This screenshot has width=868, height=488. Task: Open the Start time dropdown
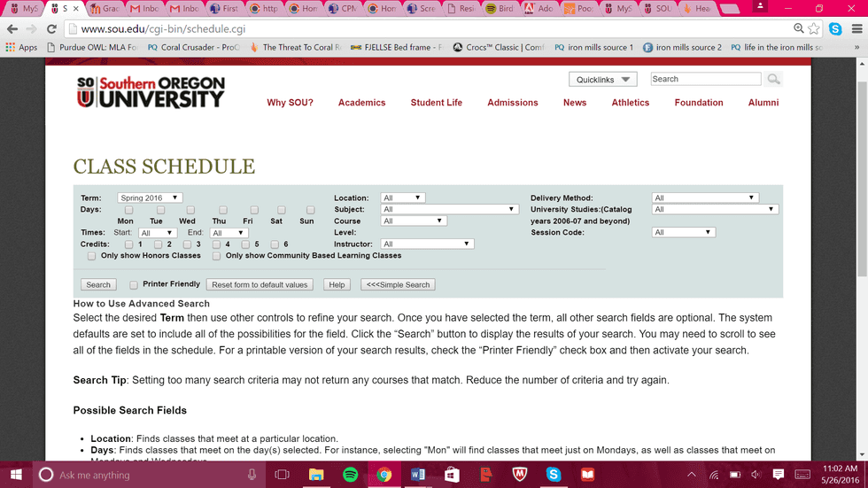[x=158, y=233]
